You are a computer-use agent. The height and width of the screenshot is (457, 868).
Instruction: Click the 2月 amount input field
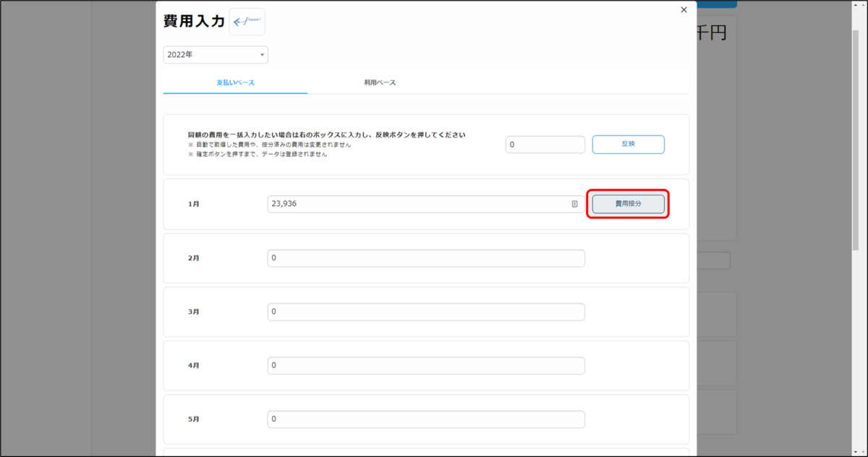[x=425, y=257]
